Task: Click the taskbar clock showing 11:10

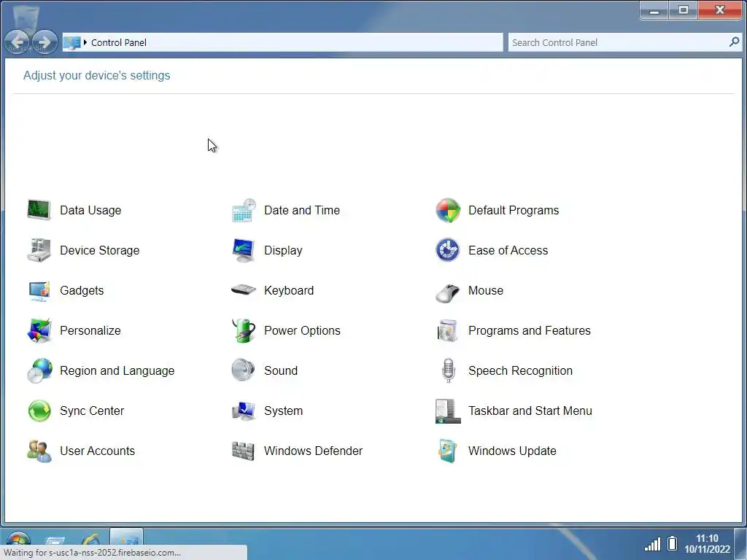Action: tap(707, 544)
